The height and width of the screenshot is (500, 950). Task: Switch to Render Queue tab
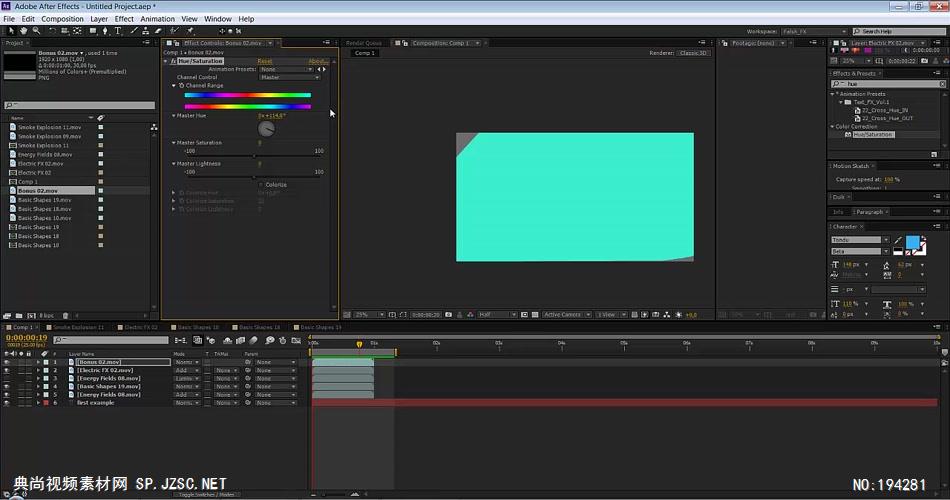coord(364,43)
